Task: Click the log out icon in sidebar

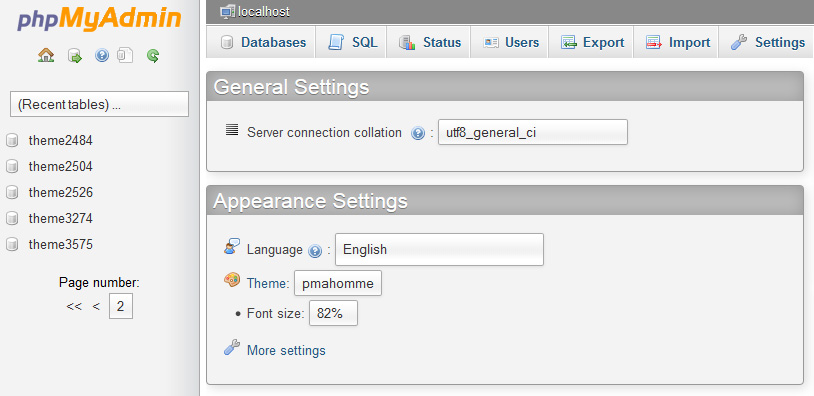Action: pos(75,56)
